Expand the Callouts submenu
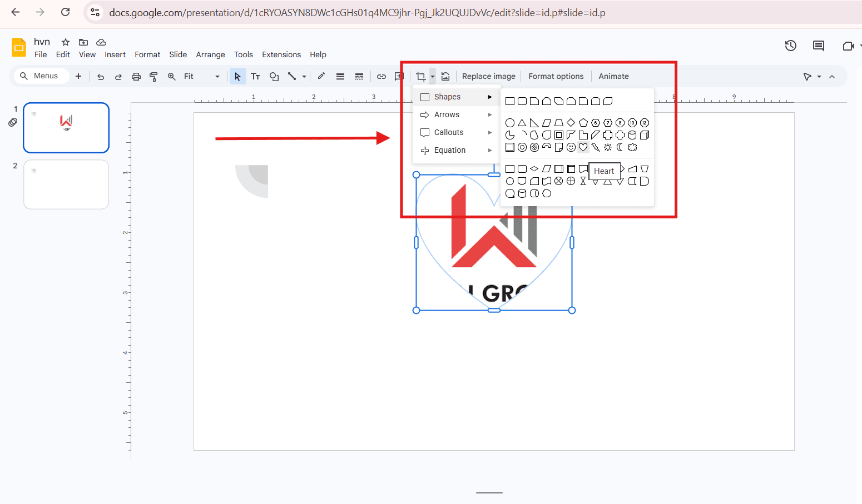Screen dimensions: 862x504 coord(456,132)
